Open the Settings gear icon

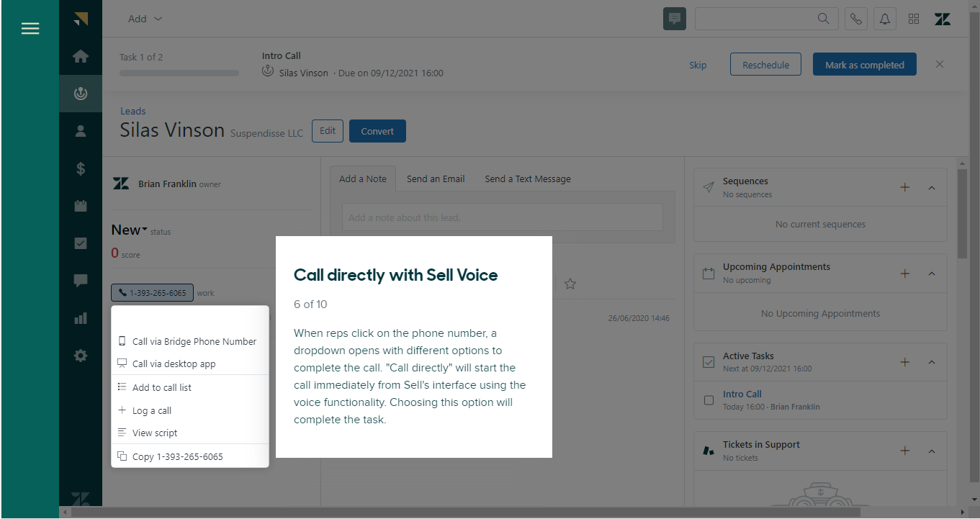coord(81,356)
